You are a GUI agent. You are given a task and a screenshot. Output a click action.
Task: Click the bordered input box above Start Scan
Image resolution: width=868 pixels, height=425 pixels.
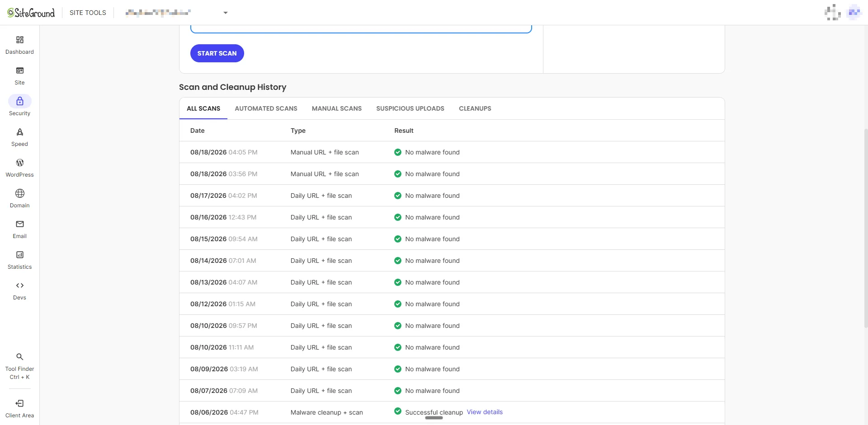click(361, 29)
